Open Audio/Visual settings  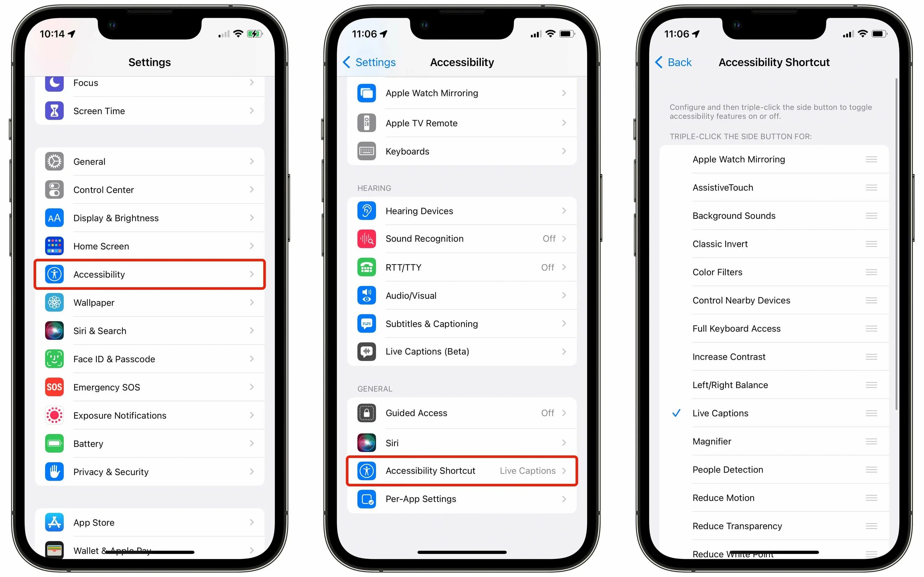coord(461,295)
